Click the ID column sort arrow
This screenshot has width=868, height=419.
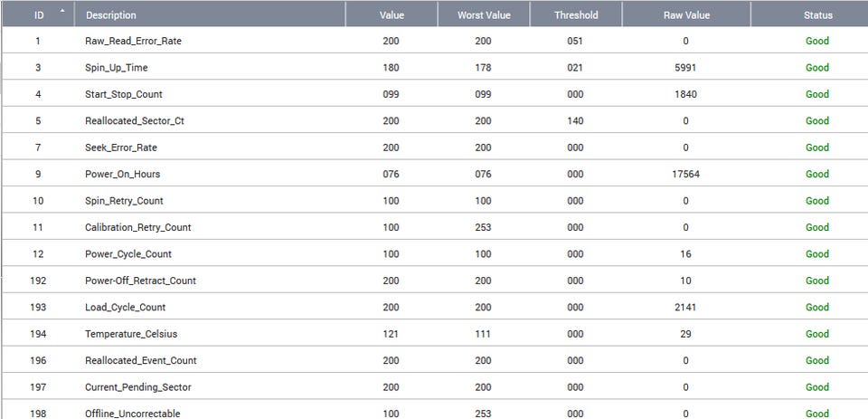[62, 11]
